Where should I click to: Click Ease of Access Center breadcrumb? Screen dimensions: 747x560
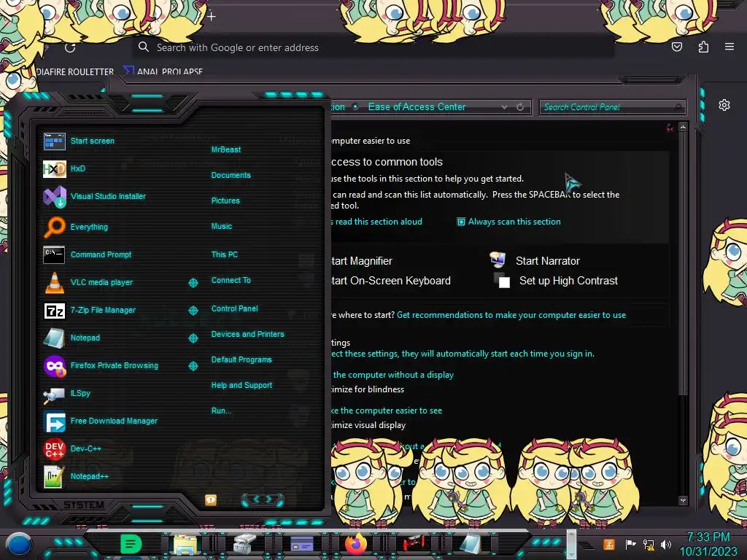click(x=417, y=107)
